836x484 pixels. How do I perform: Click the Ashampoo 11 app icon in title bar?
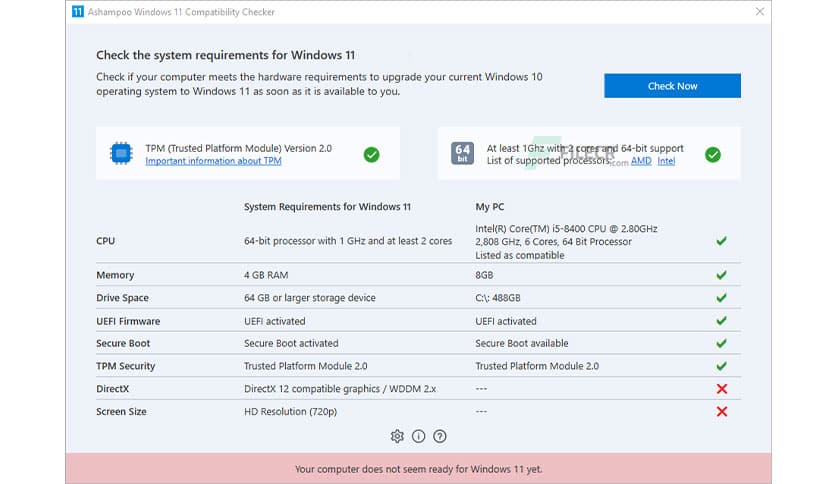[78, 11]
